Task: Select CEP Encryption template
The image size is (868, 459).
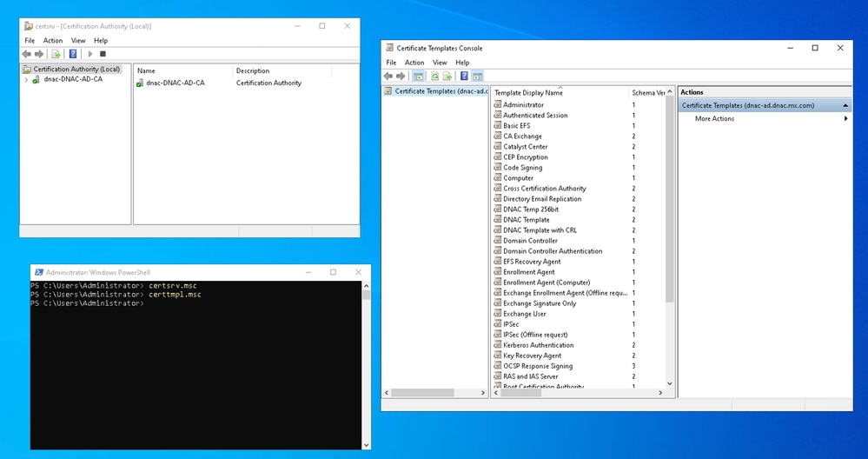Action: pyautogui.click(x=525, y=157)
